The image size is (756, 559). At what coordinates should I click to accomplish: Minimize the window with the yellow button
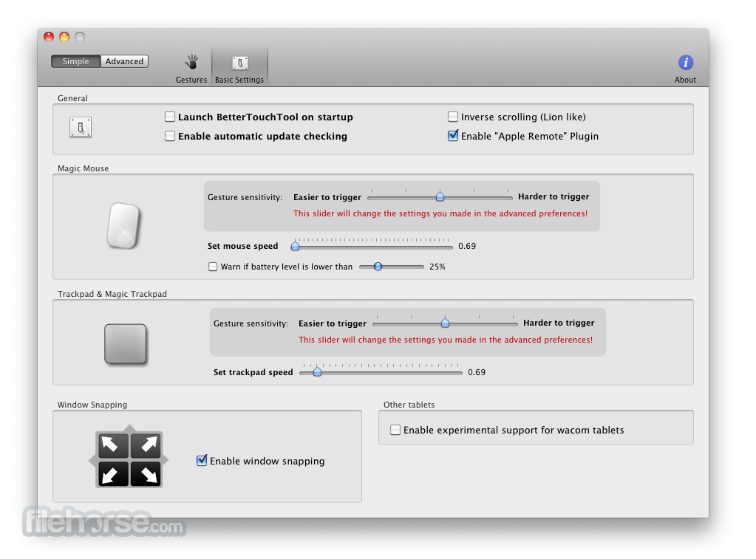coord(64,37)
